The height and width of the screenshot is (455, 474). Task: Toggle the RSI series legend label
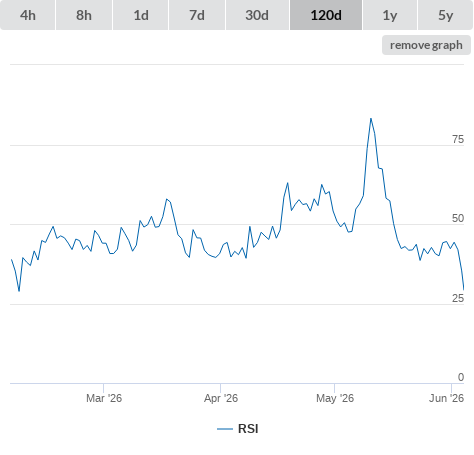point(248,429)
